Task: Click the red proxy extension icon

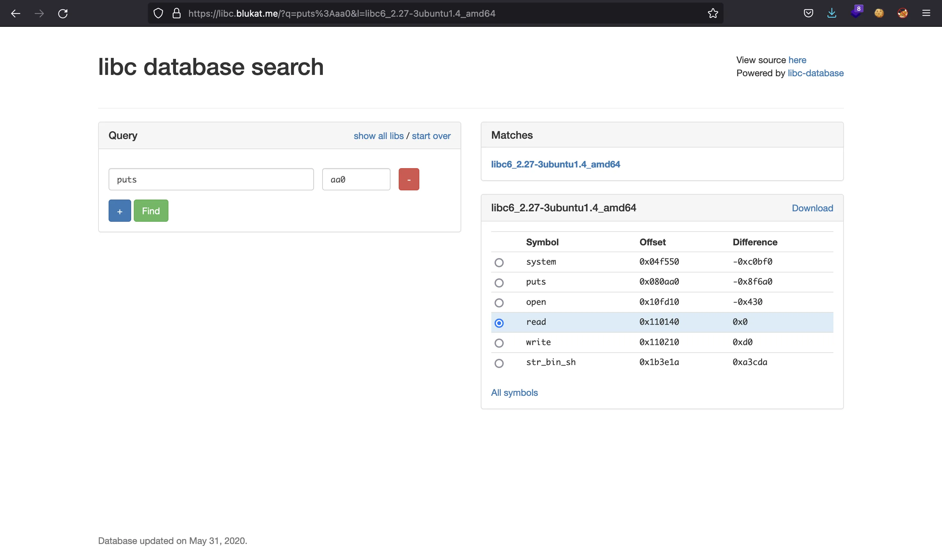Action: coord(902,14)
